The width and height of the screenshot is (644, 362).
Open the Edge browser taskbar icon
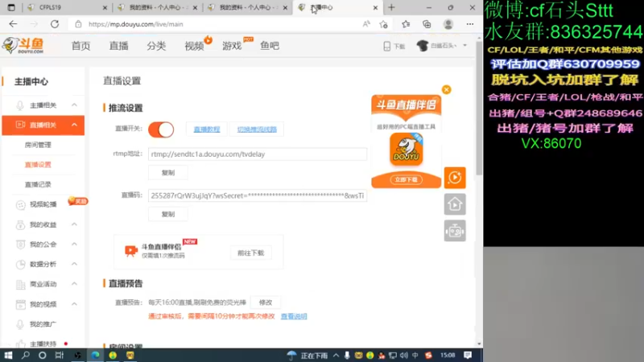point(95,356)
